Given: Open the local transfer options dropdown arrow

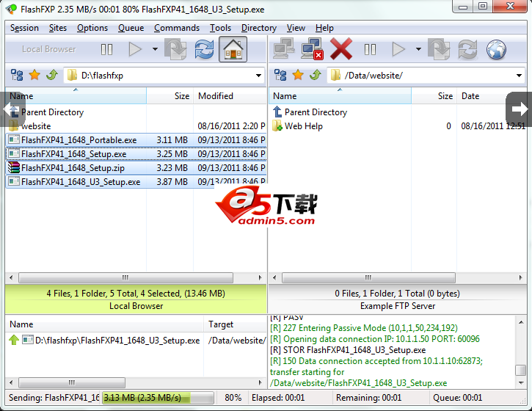Looking at the screenshot, I should pos(155,49).
